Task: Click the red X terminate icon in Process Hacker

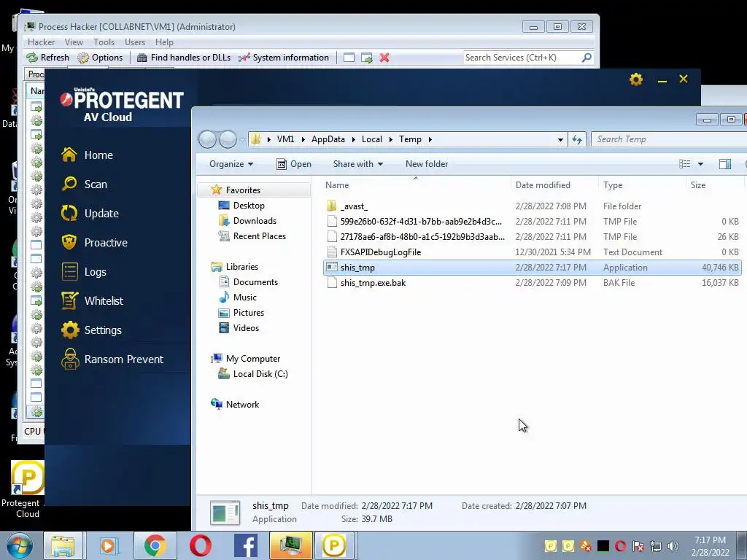Action: 384,58
